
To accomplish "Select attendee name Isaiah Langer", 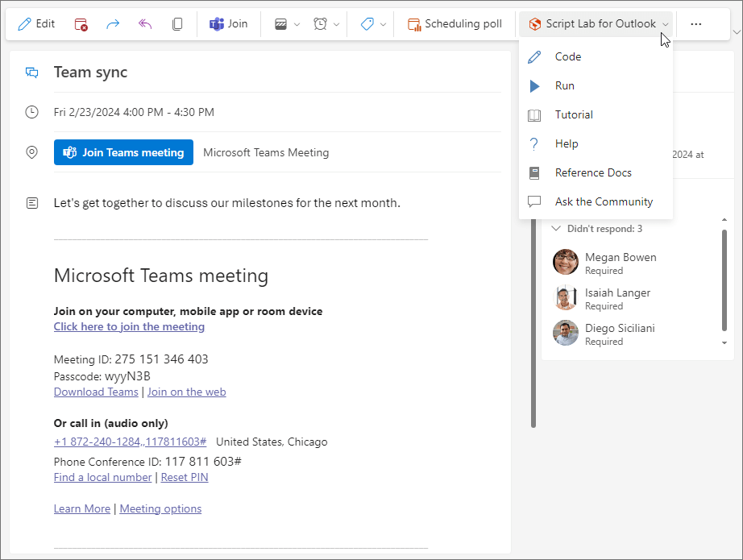I will 617,292.
